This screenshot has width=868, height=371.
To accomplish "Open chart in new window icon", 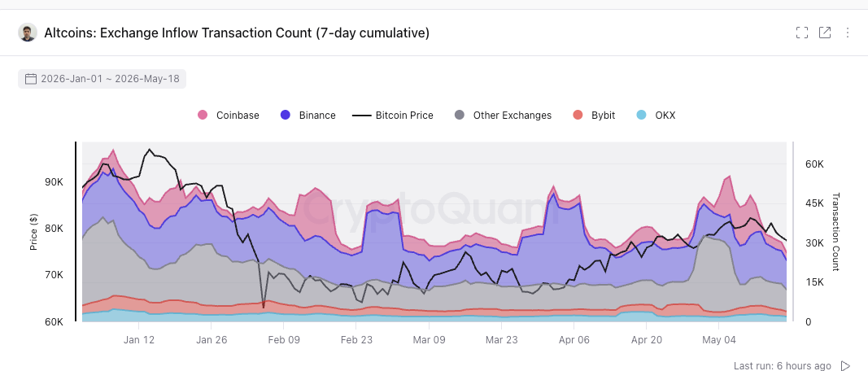I will click(x=825, y=33).
